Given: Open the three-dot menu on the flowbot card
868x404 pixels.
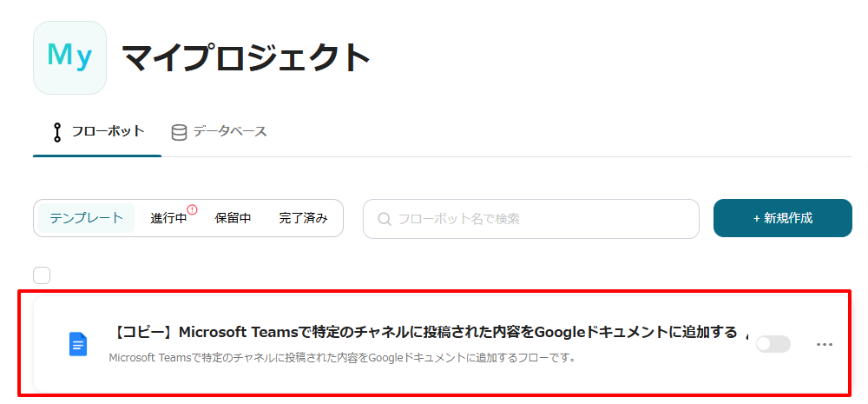Looking at the screenshot, I should [x=825, y=345].
